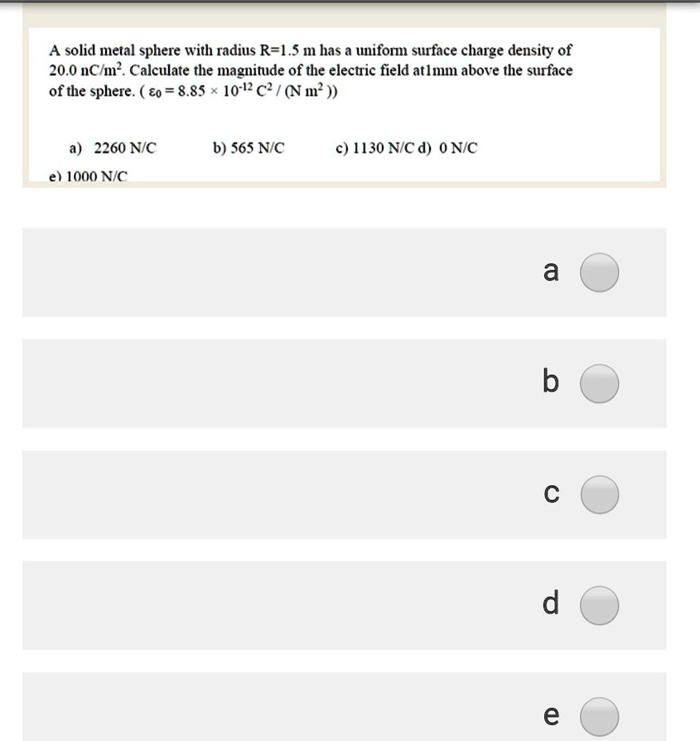
Task: Click the letter label 'b'
Action: (551, 383)
